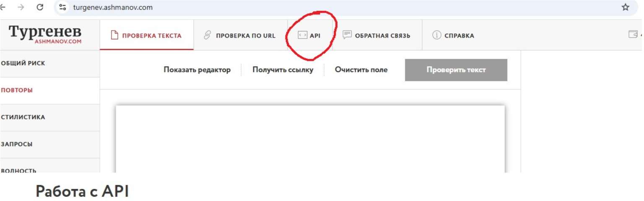Click the document icon on Проверка текста tab
Screen dimensions: 644x201
click(114, 36)
